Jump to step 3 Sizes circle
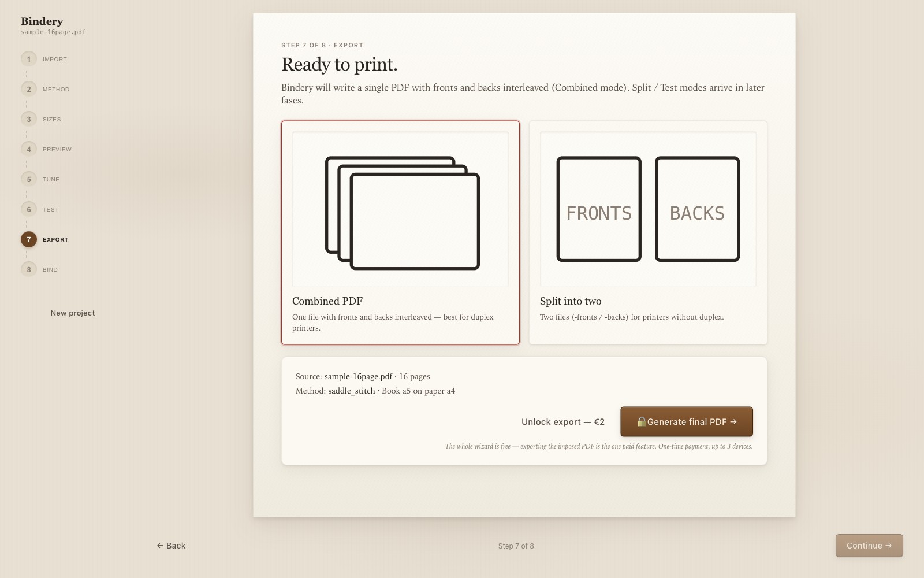The width and height of the screenshot is (924, 578). (29, 119)
